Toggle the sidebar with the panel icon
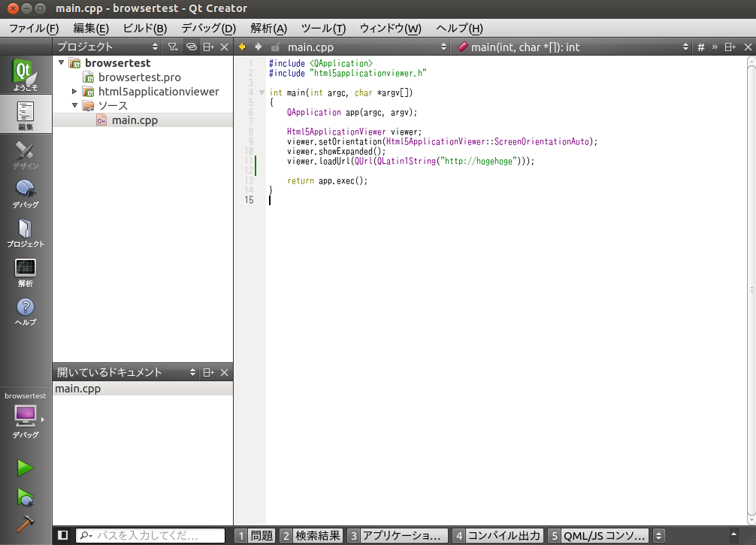Screen dimensions: 756x545 pos(64,535)
